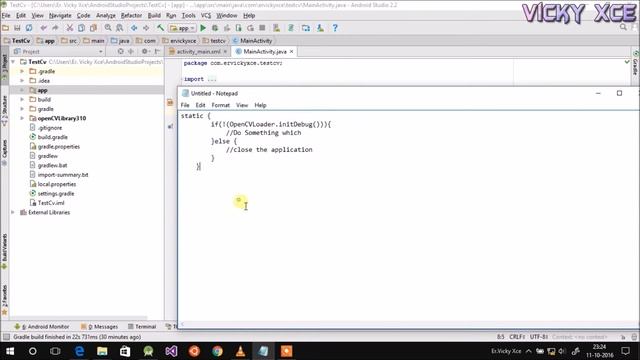Screen dimensions: 640x360
Task: Click the green Run app button
Action: [x=203, y=28]
